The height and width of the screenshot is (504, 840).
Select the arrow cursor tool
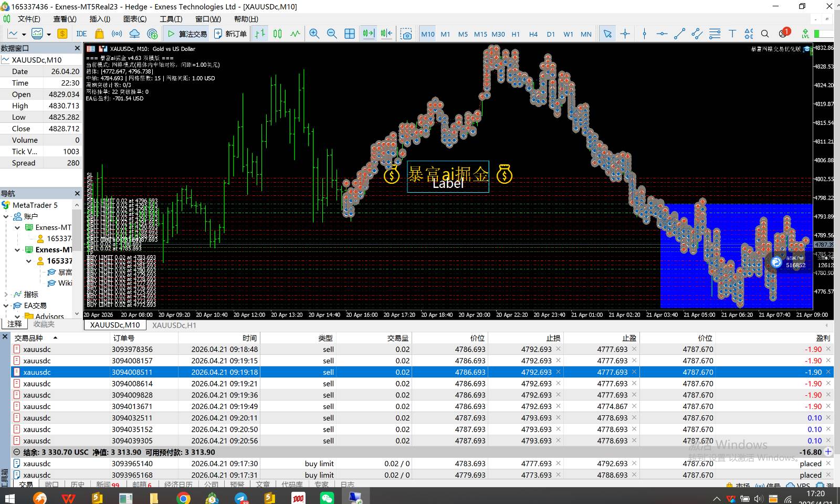pos(607,34)
